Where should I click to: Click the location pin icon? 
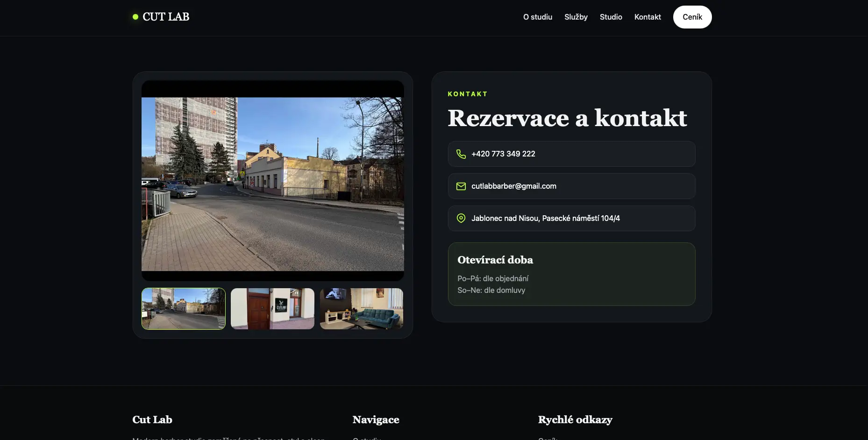(461, 219)
